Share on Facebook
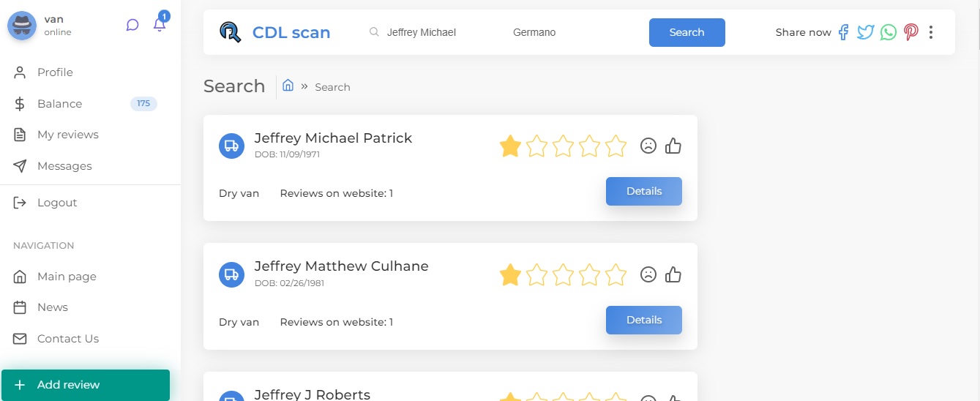980x401 pixels. pyautogui.click(x=843, y=32)
